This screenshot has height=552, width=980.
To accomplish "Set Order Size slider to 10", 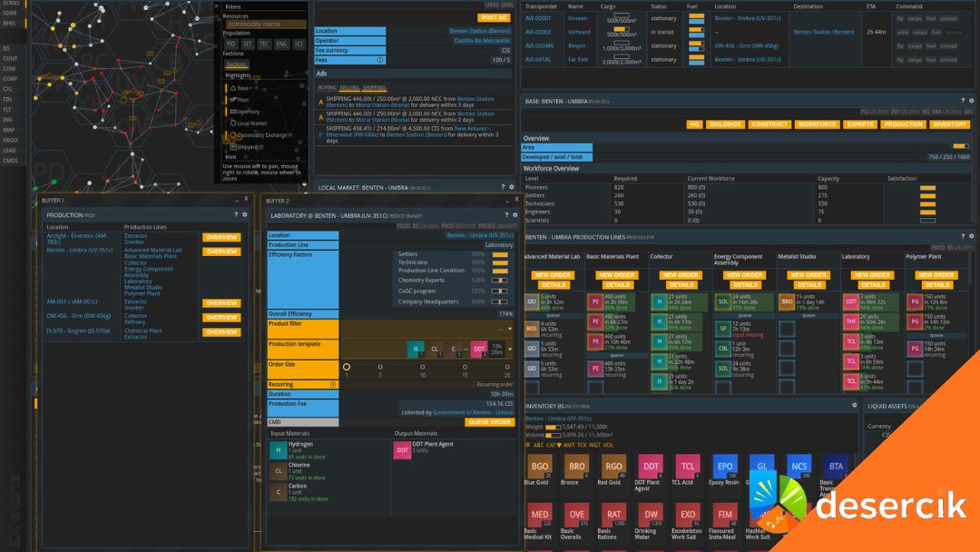I will pyautogui.click(x=422, y=367).
